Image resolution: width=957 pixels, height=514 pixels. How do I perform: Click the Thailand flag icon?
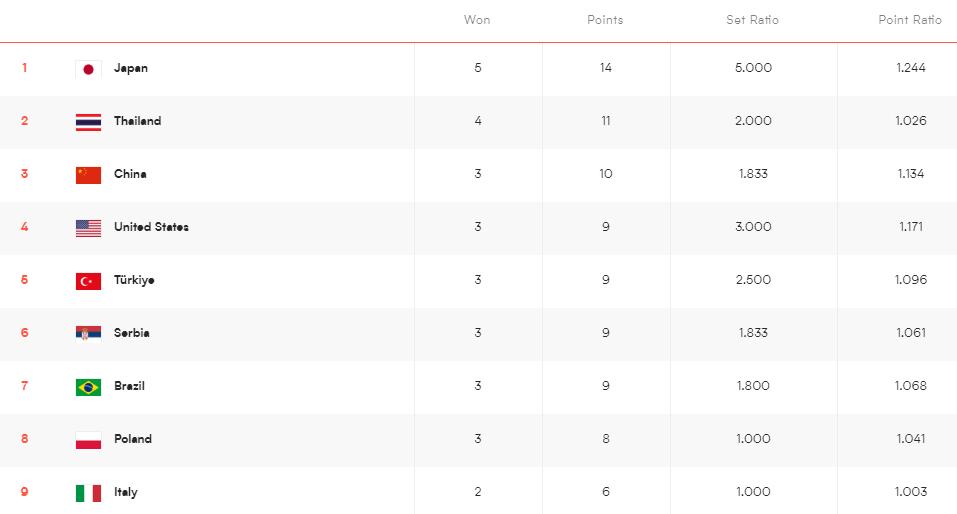[88, 122]
